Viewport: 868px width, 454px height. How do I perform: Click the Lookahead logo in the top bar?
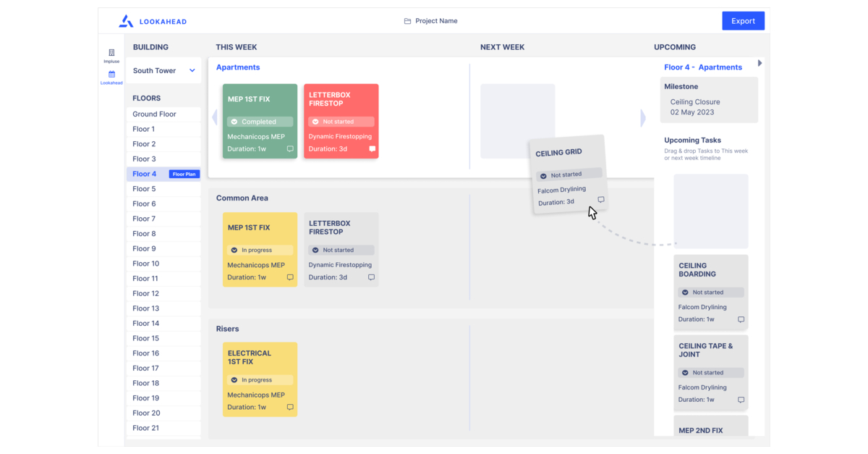pos(150,21)
